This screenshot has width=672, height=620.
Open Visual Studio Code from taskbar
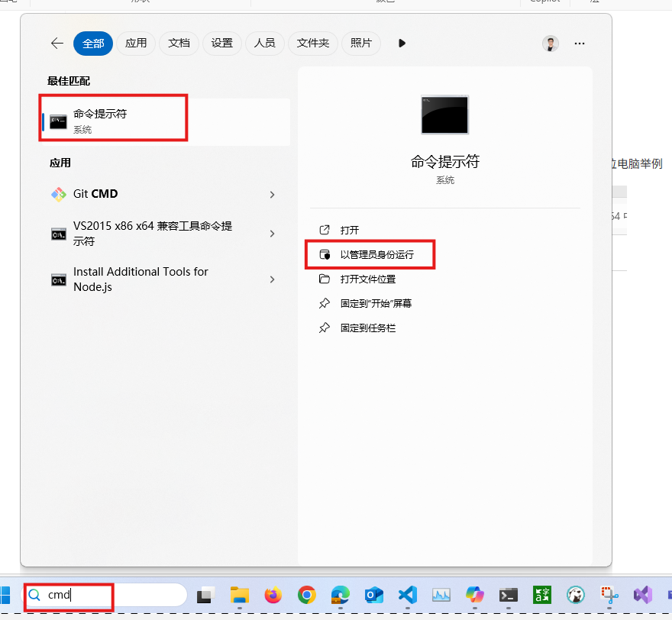point(407,595)
